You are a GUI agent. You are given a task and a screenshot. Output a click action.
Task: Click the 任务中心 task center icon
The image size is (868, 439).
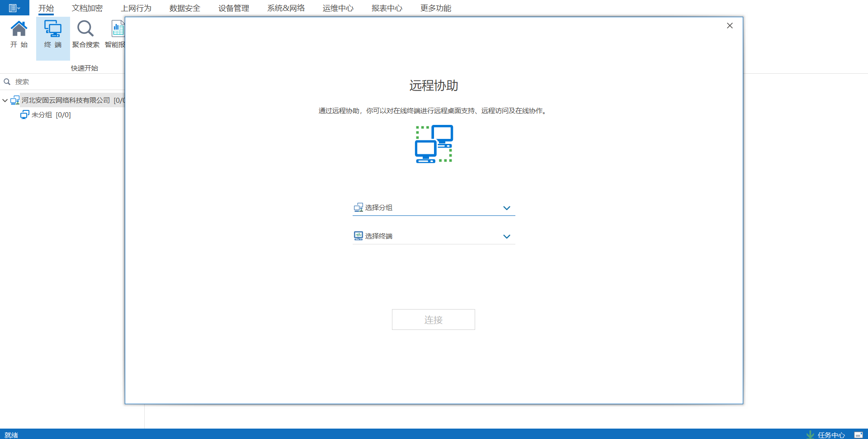pyautogui.click(x=810, y=434)
